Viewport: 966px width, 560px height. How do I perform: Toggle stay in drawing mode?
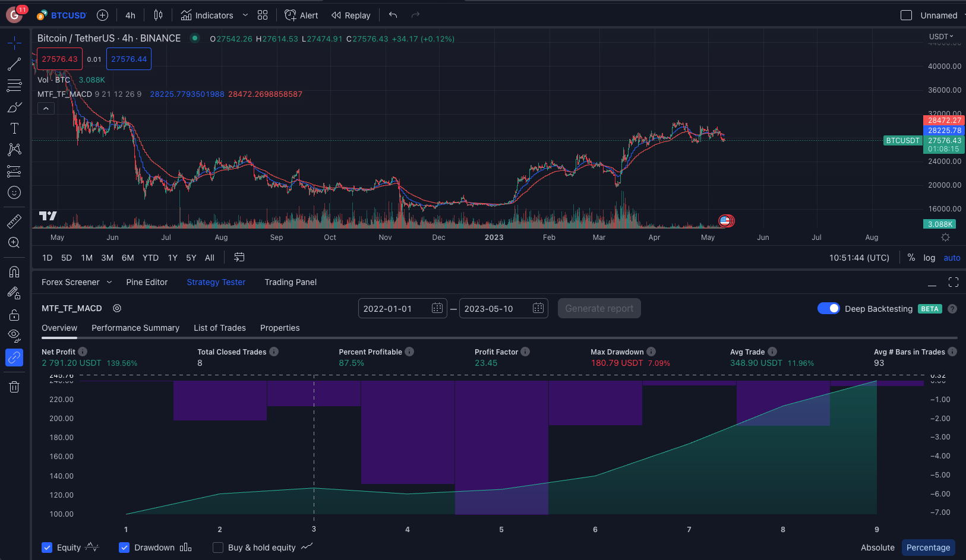pos(14,293)
